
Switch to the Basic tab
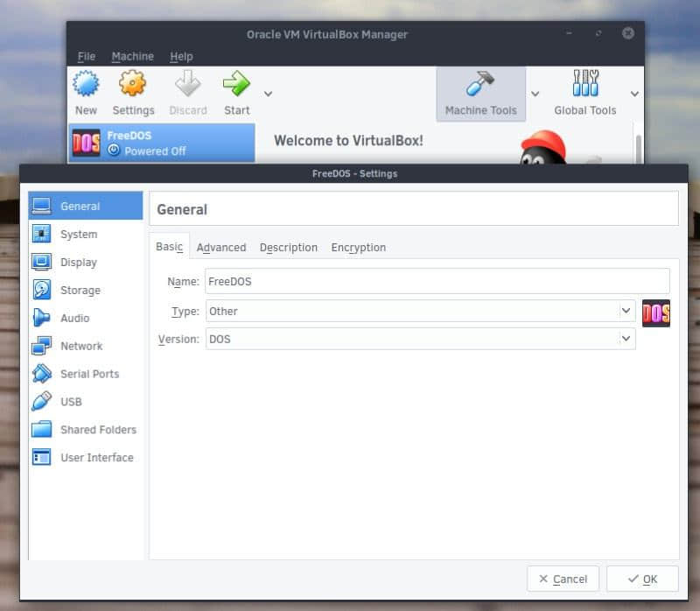(169, 247)
